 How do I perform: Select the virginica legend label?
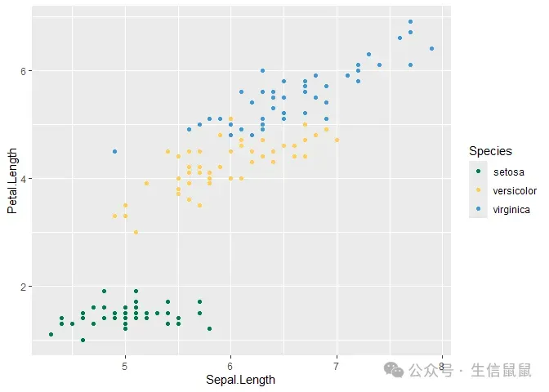coord(511,210)
